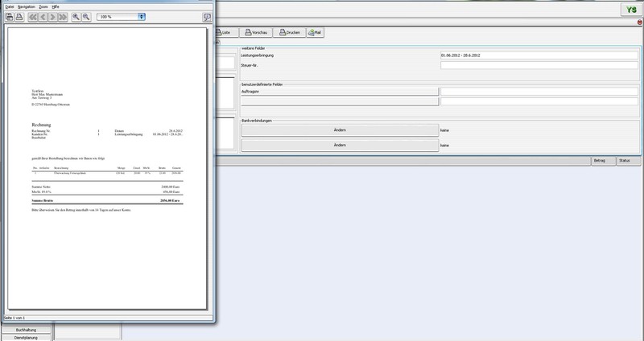Click the empty custom field label button
This screenshot has height=341, width=644.
click(x=340, y=101)
